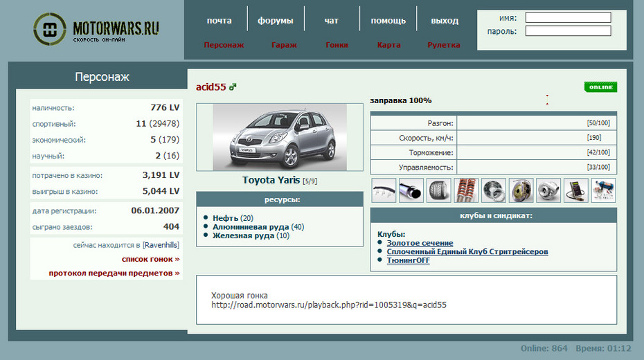The height and width of the screenshot is (360, 644).
Task: Click the Скорость [190] stat row
Action: tap(493, 138)
